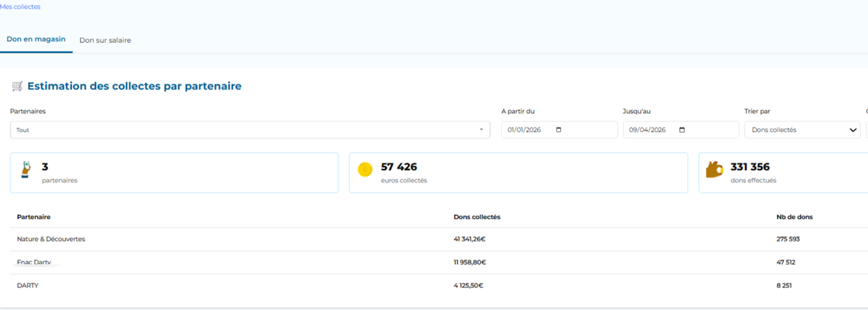This screenshot has height=310, width=868.
Task: Select the 331 356 dons effectués value
Action: (x=750, y=167)
